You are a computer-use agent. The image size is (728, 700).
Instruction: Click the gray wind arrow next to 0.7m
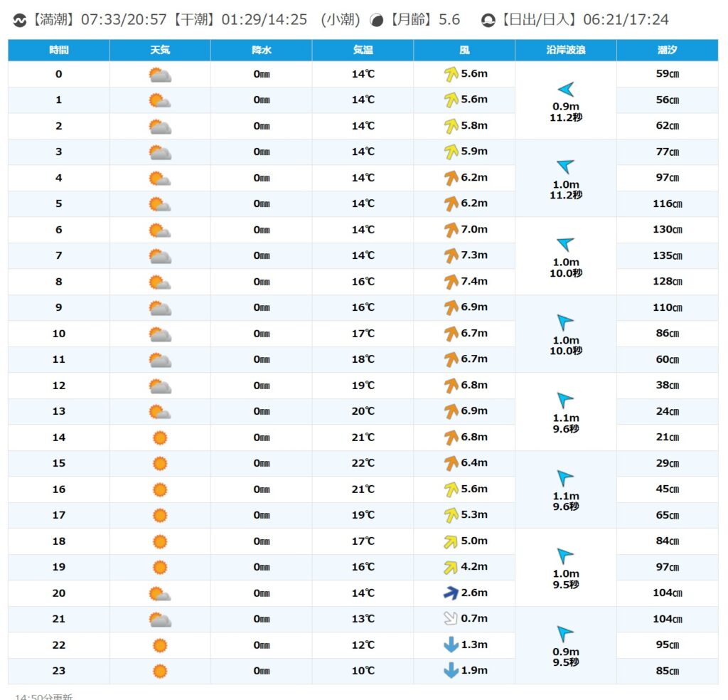pyautogui.click(x=451, y=619)
